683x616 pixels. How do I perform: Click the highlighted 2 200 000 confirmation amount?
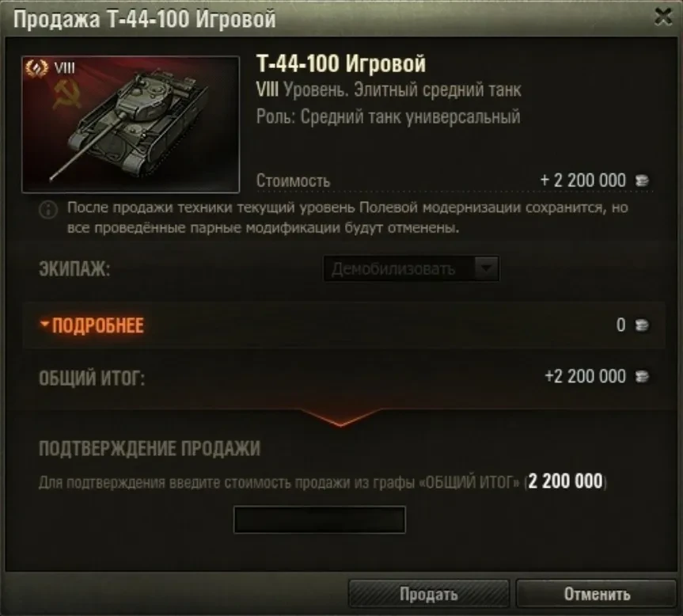coord(565,482)
